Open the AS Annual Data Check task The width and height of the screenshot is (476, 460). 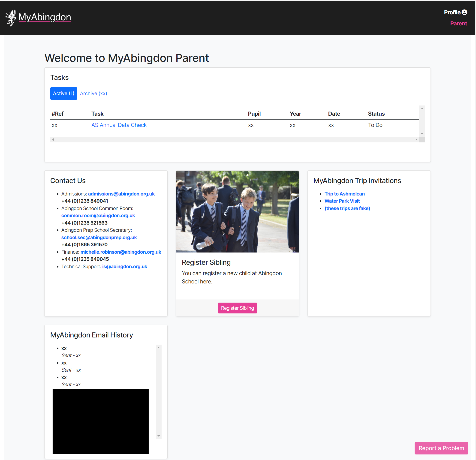pos(119,125)
